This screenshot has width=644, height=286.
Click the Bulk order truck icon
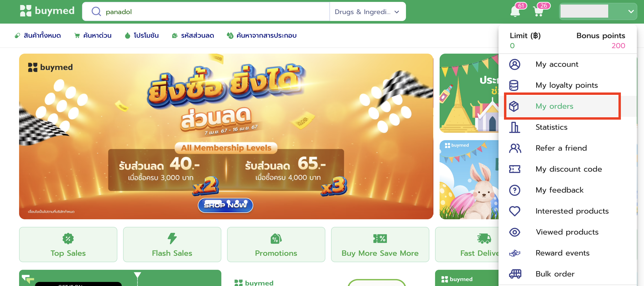tap(515, 274)
